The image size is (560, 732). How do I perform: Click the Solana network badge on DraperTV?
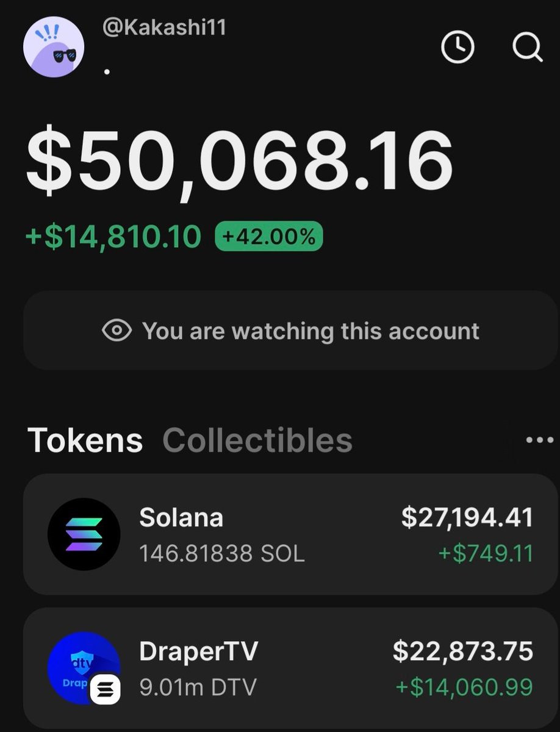point(106,691)
